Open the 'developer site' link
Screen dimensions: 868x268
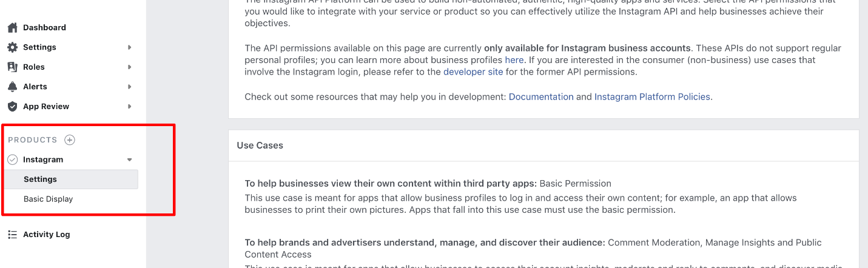473,72
